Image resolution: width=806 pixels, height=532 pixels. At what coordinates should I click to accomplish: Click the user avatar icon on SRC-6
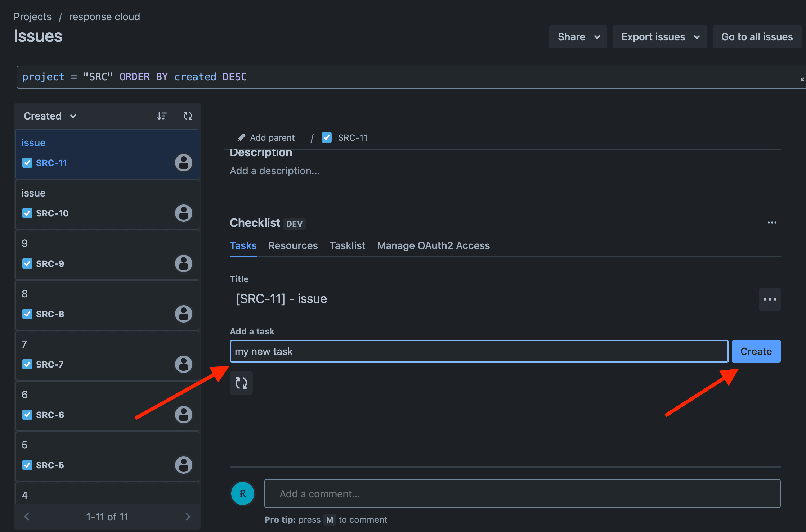[x=183, y=414]
